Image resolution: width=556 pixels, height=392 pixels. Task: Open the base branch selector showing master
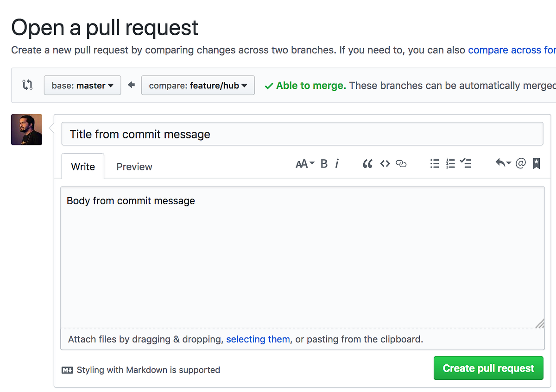82,85
